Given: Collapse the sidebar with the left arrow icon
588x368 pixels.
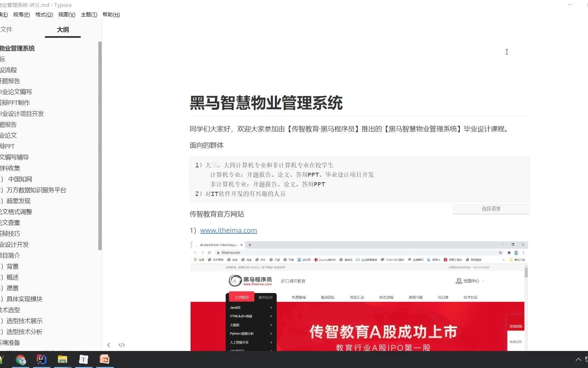Looking at the screenshot, I should pos(109,345).
